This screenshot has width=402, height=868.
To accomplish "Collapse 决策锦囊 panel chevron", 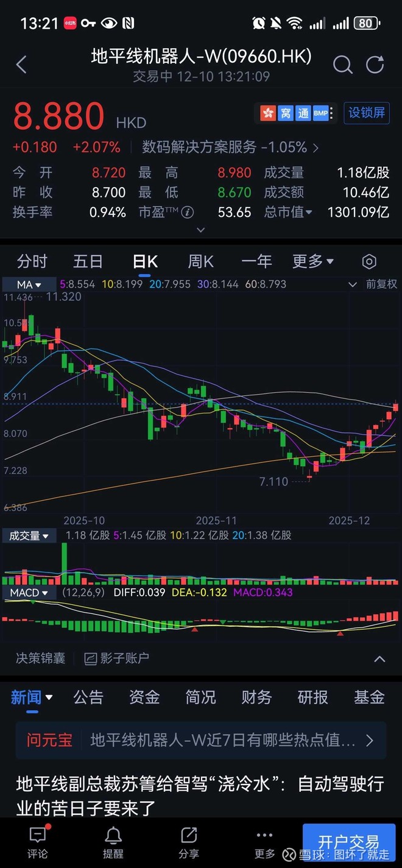I will 379,658.
